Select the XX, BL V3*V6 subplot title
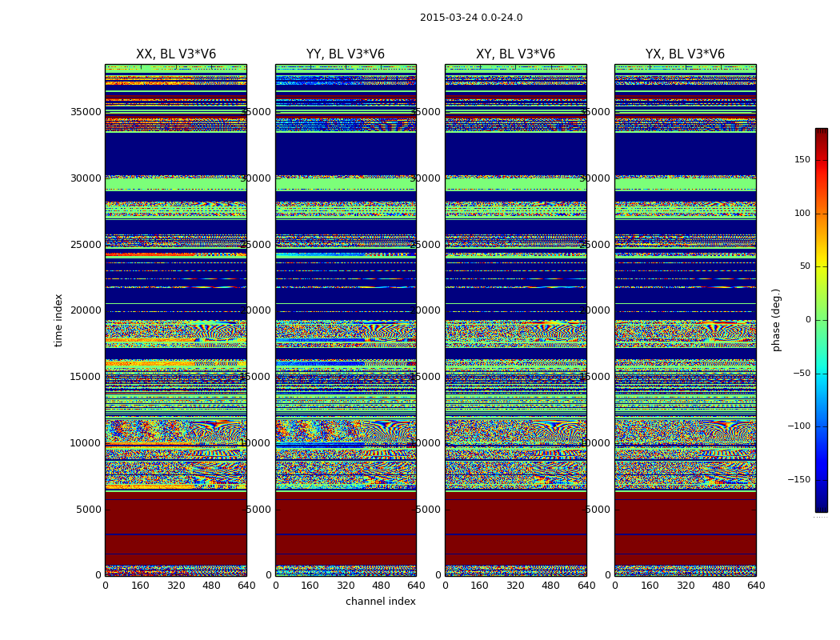Viewport: 840px width, 640px height. pyautogui.click(x=176, y=54)
